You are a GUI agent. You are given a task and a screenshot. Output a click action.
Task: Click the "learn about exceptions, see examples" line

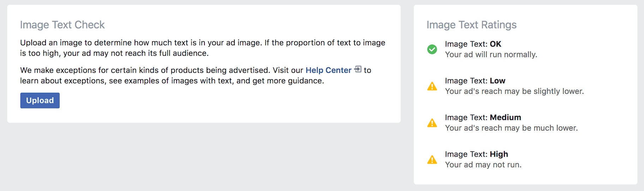tap(172, 81)
